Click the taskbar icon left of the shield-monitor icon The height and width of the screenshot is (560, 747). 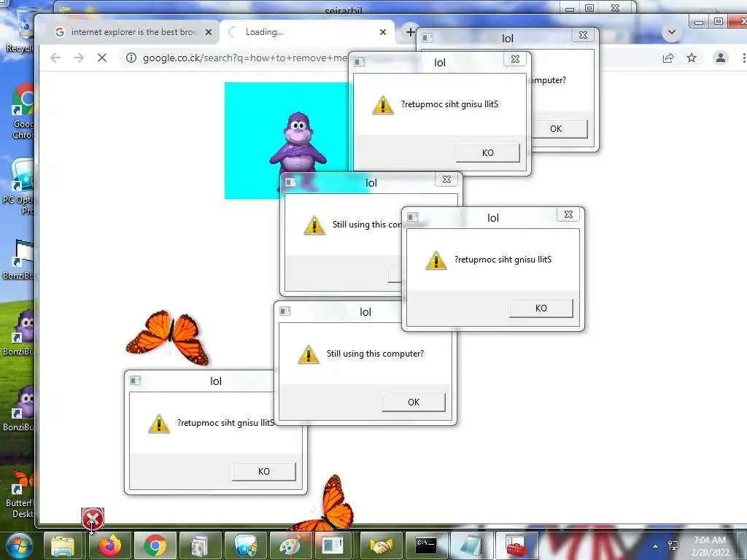(200, 545)
